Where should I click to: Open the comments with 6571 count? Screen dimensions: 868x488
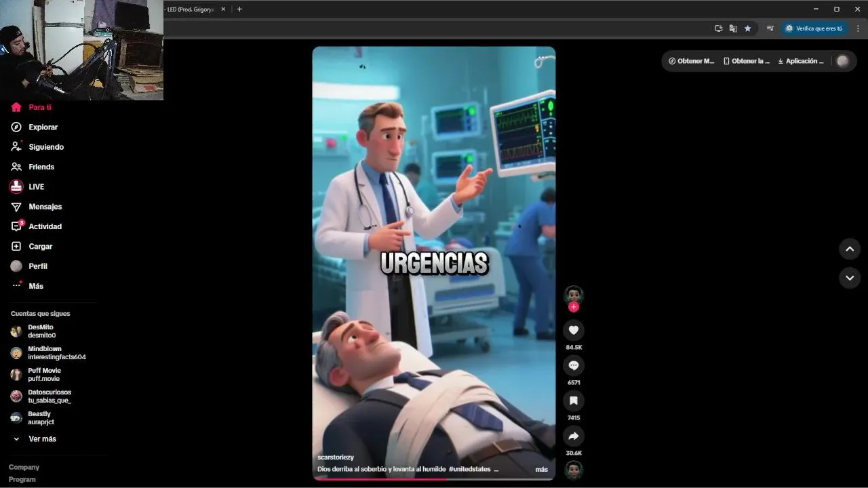coord(574,365)
